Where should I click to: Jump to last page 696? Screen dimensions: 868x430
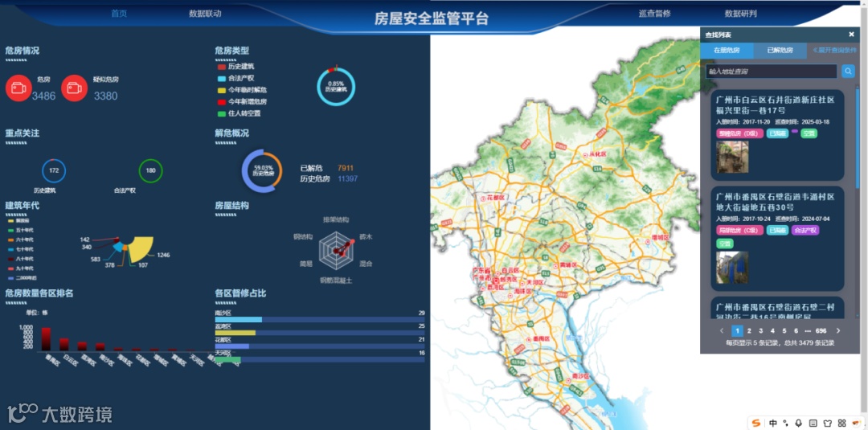coord(821,330)
